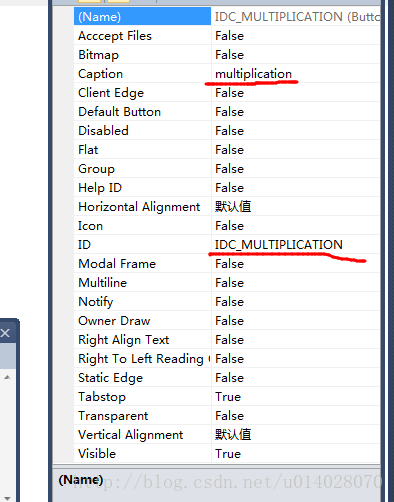
Task: Change the Static Edge False value
Action: tap(296, 378)
